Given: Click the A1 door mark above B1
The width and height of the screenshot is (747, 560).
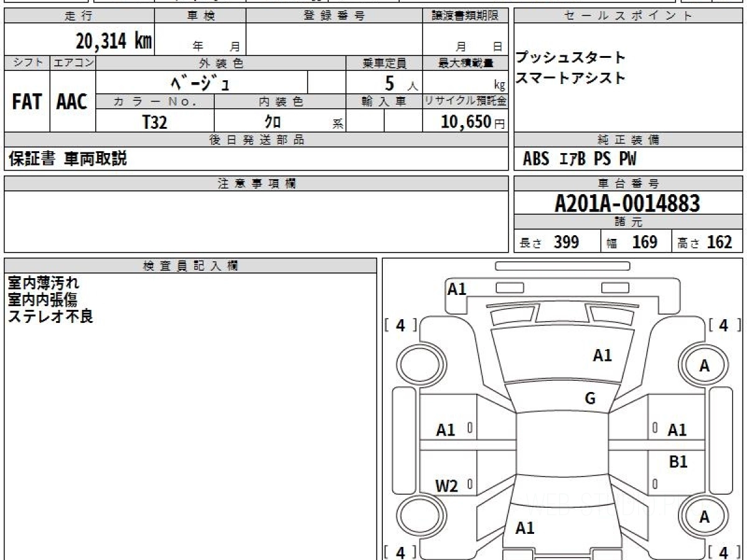Looking at the screenshot, I should [x=677, y=430].
